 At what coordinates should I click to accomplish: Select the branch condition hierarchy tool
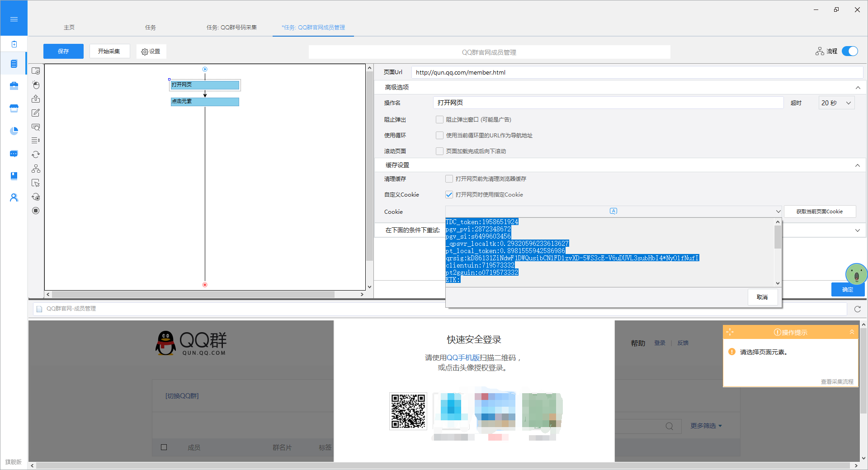pos(36,169)
